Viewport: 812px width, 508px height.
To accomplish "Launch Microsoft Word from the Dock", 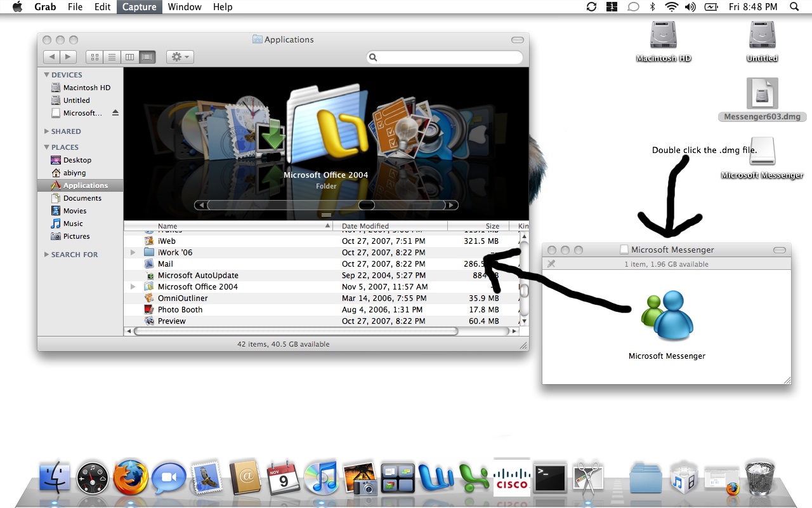I will pos(435,478).
